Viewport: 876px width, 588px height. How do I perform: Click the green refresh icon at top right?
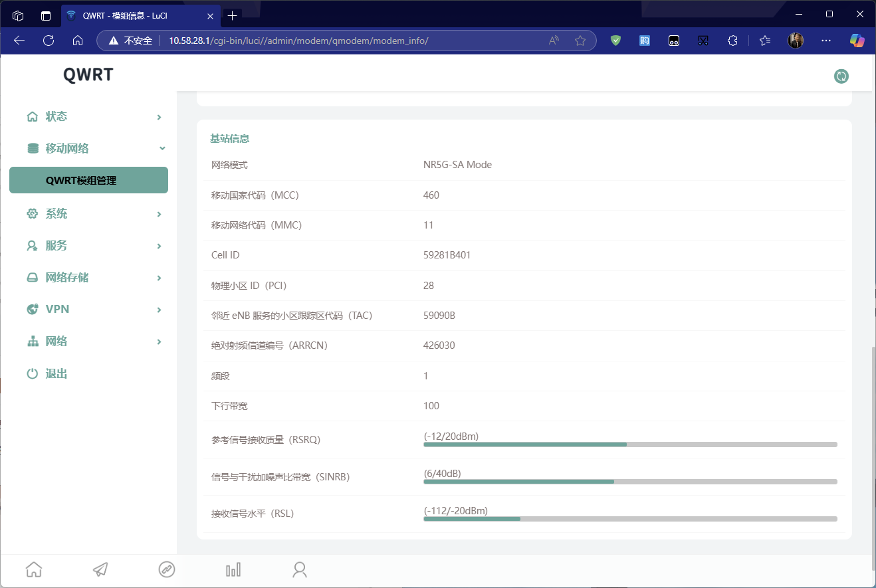click(x=841, y=76)
